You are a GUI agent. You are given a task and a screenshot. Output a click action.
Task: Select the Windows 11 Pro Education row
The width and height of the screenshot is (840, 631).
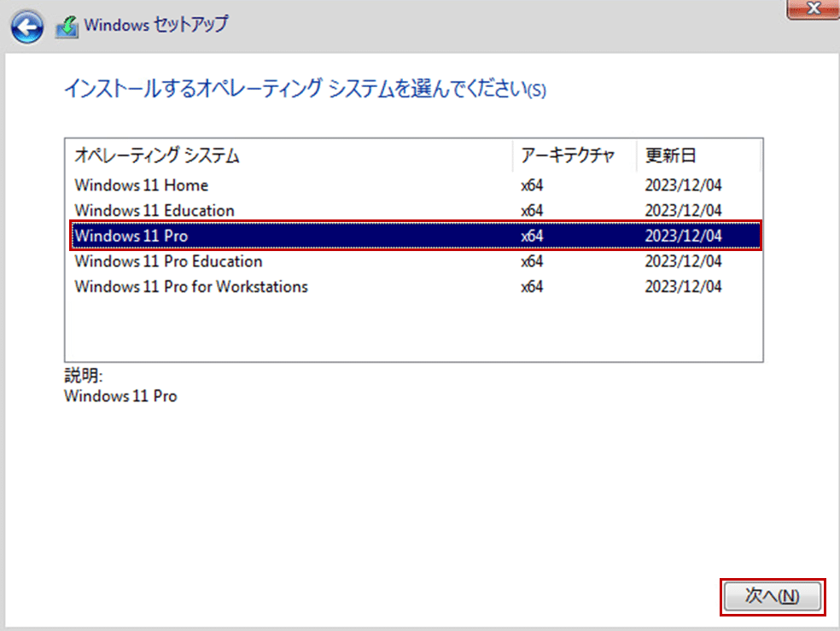click(415, 261)
